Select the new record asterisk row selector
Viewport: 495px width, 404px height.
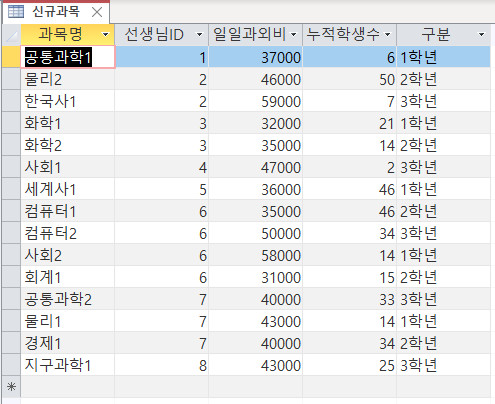click(12, 387)
